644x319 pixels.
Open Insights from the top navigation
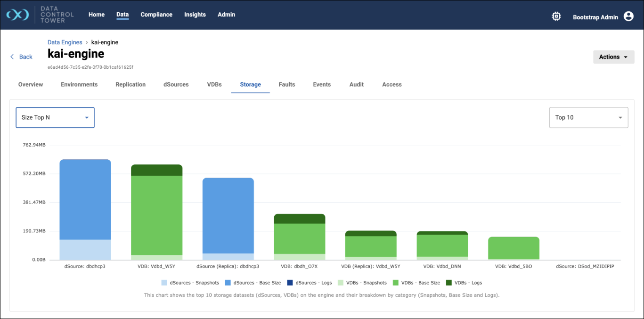click(195, 15)
